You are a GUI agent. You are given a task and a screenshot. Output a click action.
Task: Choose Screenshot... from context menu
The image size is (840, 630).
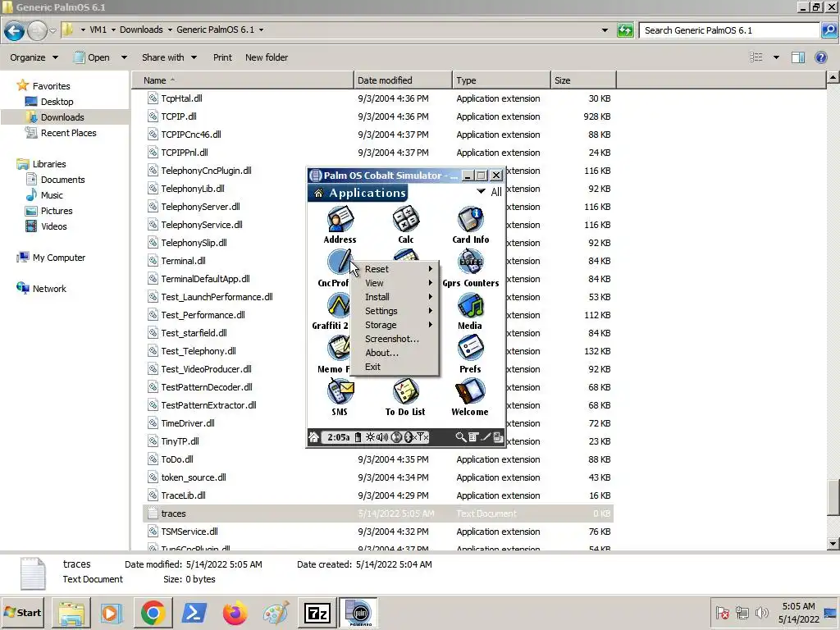pos(395,339)
